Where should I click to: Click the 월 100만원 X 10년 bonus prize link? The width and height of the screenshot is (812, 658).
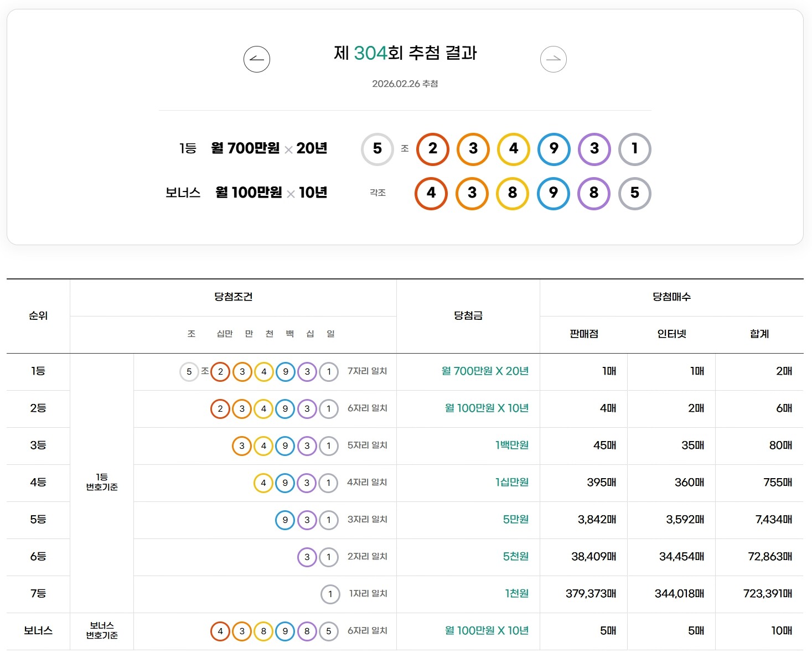[x=485, y=631]
